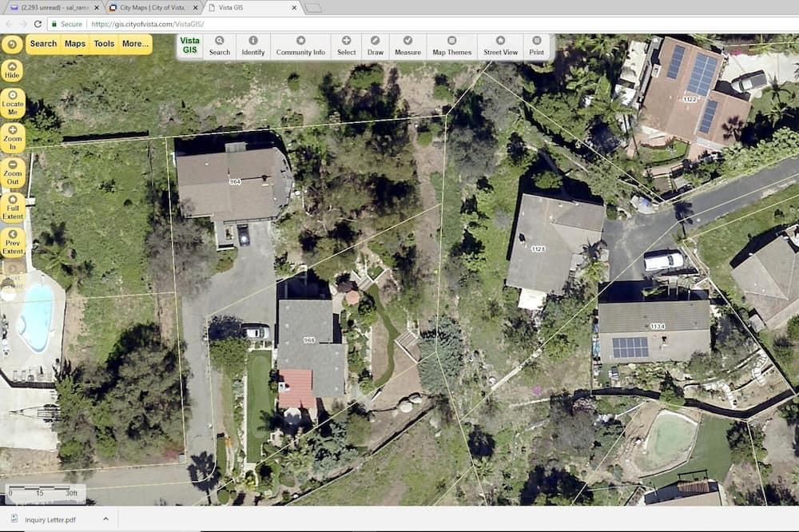Click the Print tool

(x=537, y=46)
